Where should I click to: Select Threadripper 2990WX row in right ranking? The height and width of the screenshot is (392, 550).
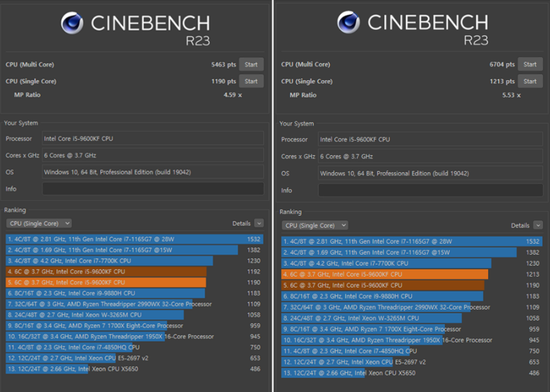click(412, 307)
